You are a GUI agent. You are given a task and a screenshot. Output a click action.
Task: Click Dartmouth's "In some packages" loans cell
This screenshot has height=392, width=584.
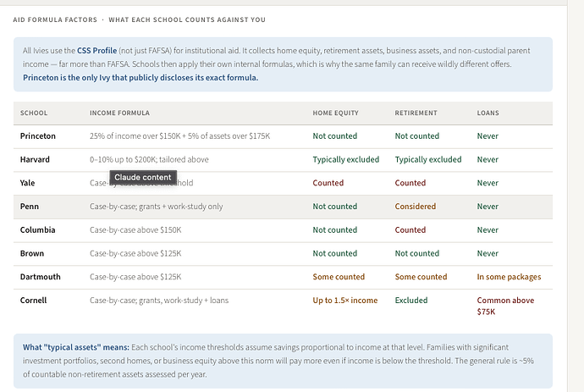tap(509, 277)
